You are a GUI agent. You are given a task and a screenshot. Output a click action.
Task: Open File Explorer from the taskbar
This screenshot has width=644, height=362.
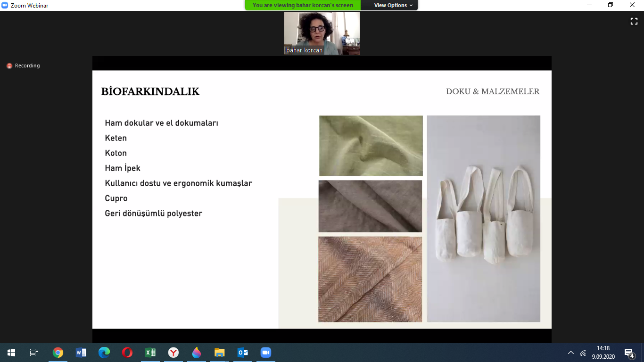click(x=220, y=353)
